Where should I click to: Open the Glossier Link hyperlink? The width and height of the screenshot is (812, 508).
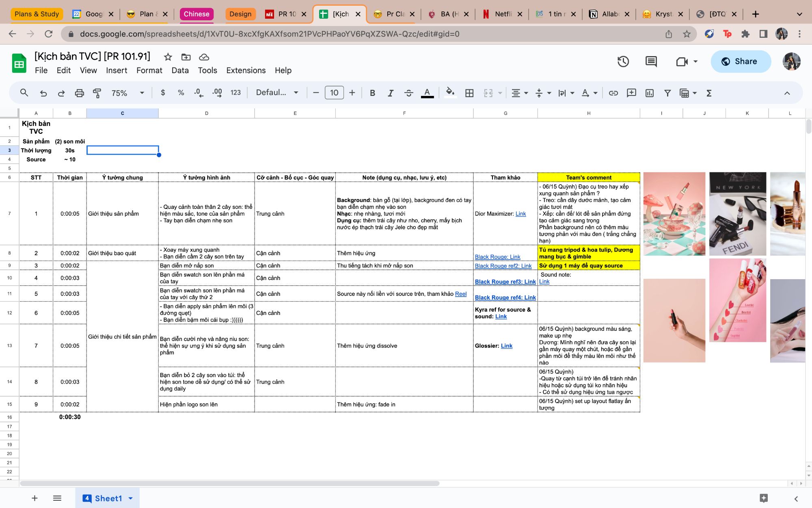click(507, 346)
